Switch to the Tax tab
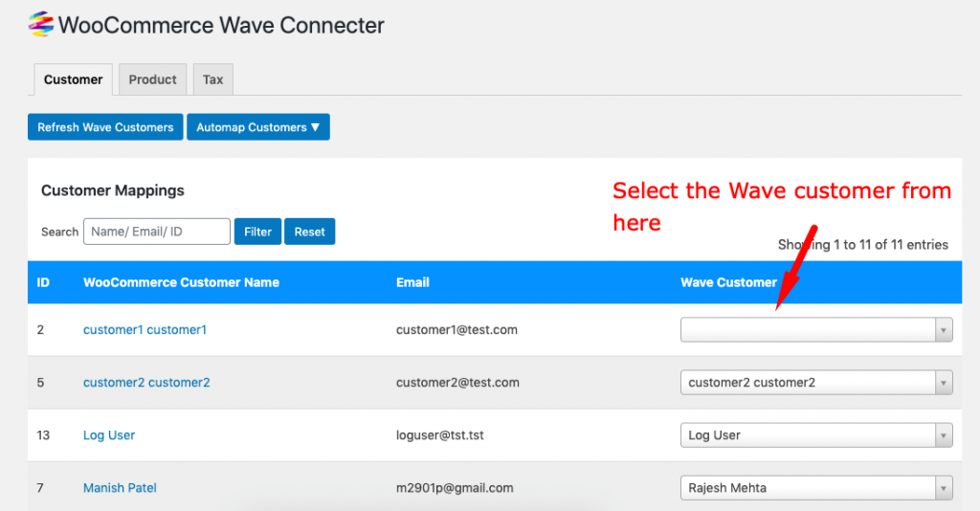980x511 pixels. [213, 79]
